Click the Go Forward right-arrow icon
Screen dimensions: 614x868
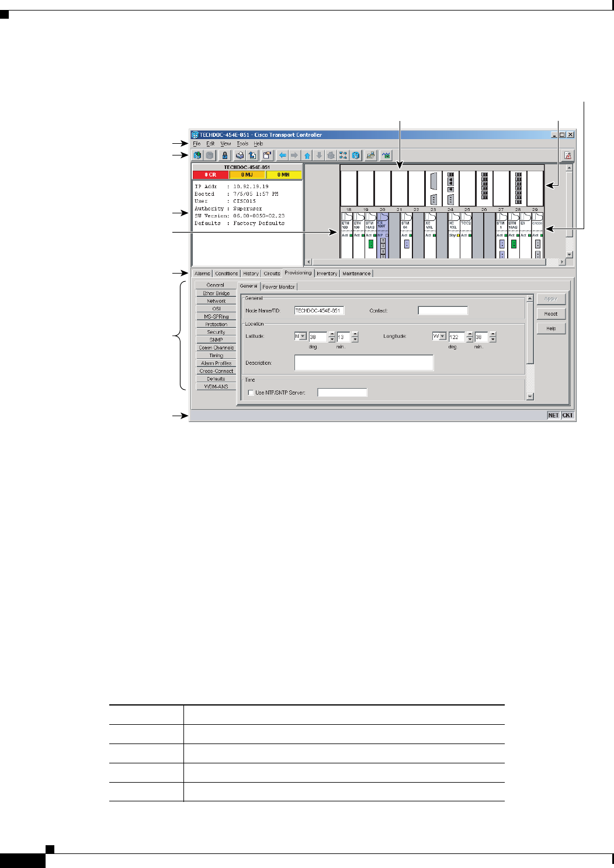click(x=294, y=155)
